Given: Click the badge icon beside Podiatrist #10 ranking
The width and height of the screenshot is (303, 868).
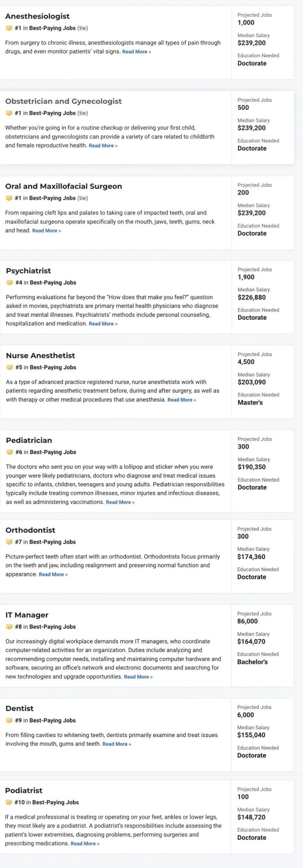Looking at the screenshot, I should tap(9, 802).
